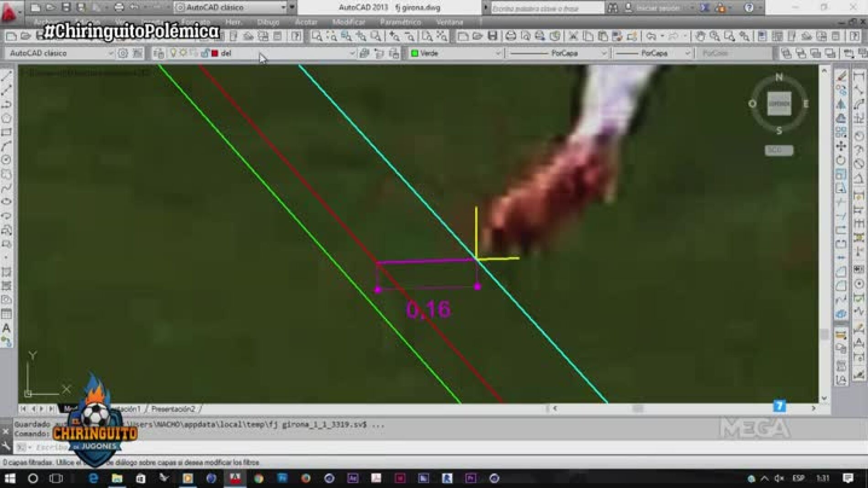Expand the 'AutoCAD clásico' workspace dropdown in title bar

(283, 7)
